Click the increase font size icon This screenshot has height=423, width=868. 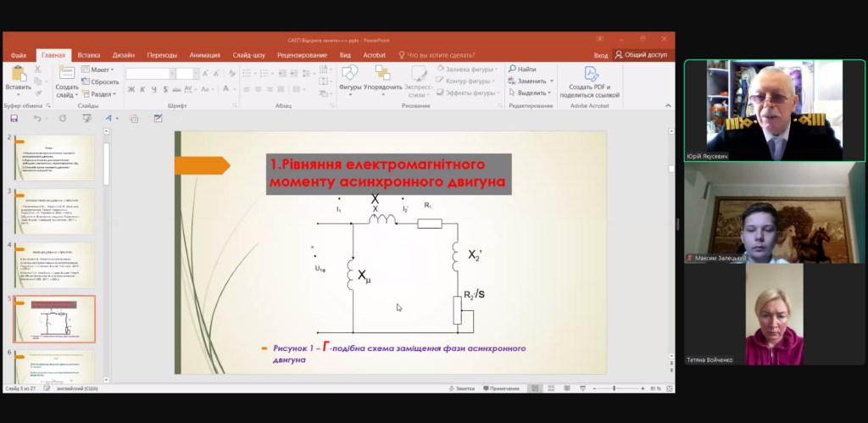(x=205, y=73)
